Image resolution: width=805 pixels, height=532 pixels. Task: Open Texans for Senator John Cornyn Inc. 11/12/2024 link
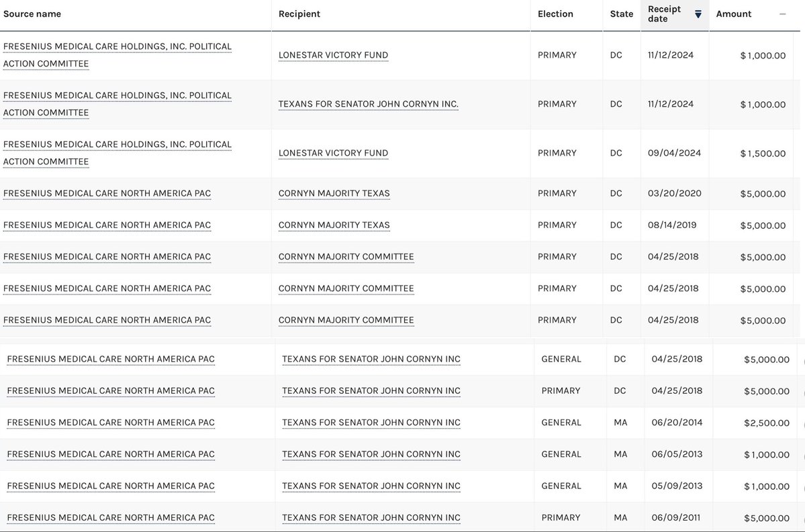368,104
